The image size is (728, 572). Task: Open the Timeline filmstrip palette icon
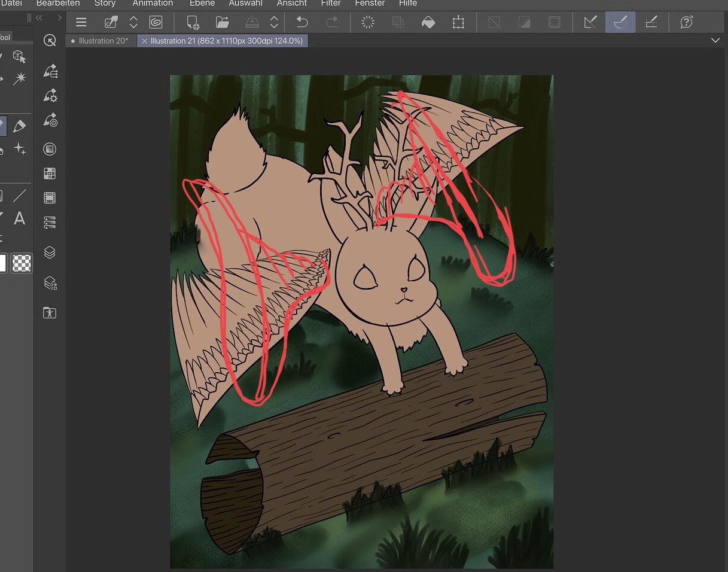pyautogui.click(x=50, y=197)
